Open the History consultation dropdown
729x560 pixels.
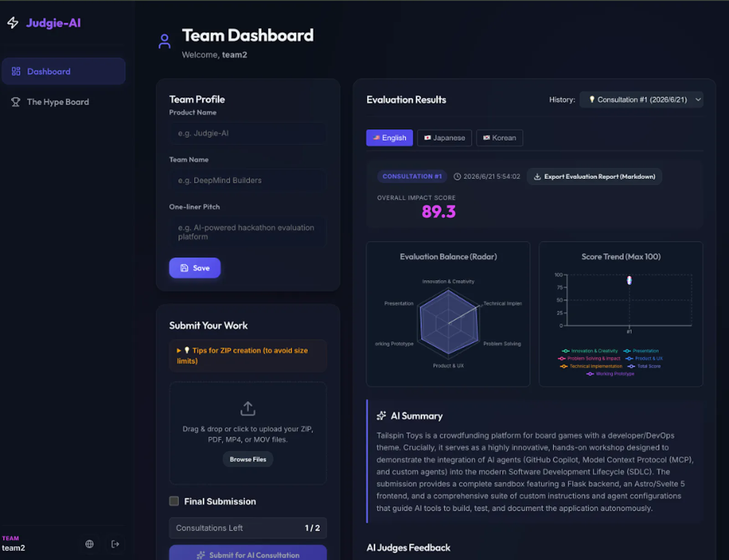[x=642, y=100]
